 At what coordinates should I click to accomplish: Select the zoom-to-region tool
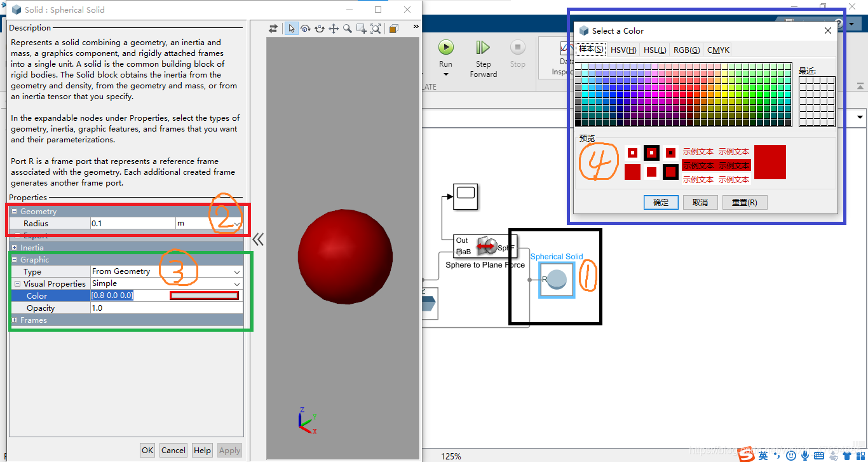pyautogui.click(x=362, y=29)
